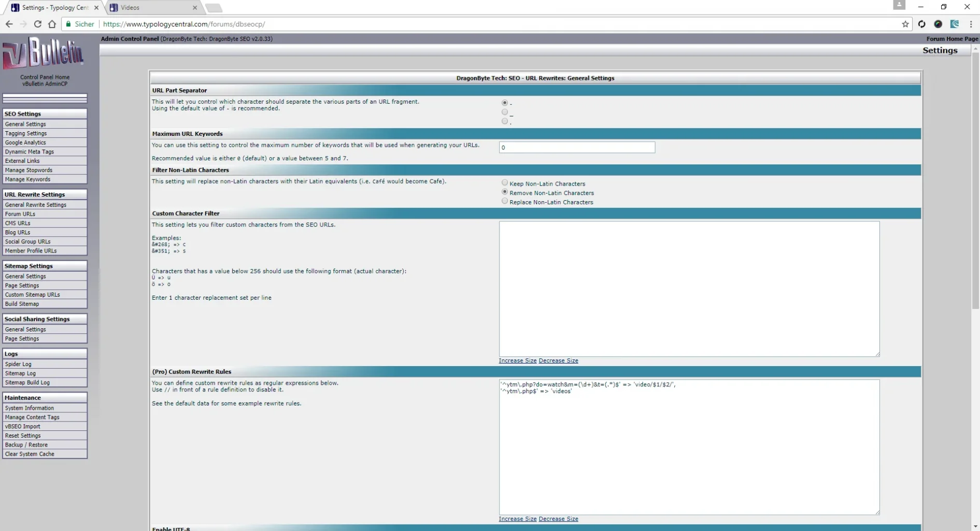Select the Settings - Typology Central tab

tap(54, 8)
